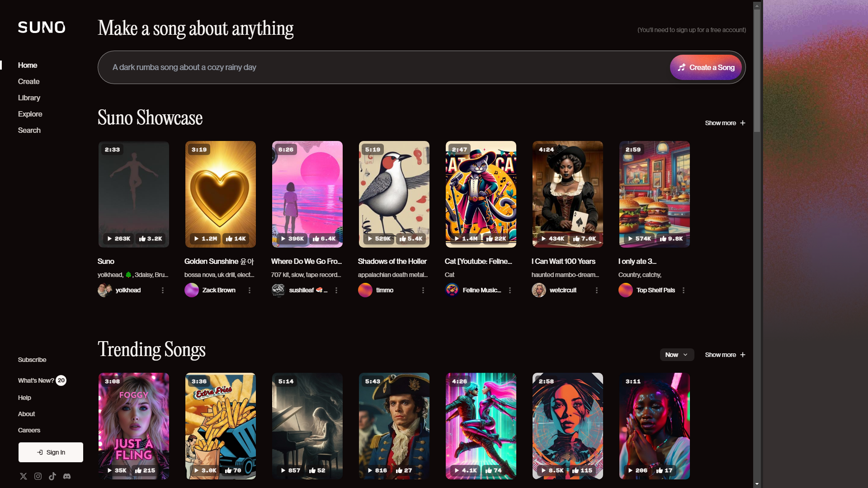The height and width of the screenshot is (488, 868).
Task: Open Create in the sidebar
Action: pyautogui.click(x=28, y=81)
